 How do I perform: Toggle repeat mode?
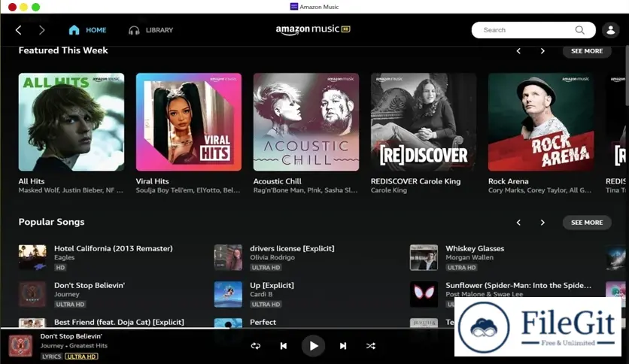click(256, 346)
